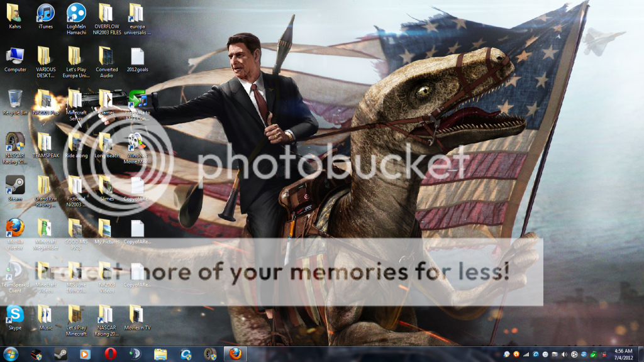Screen dimensions: 644x362
Task: Click the red X tray icon
Action: [603, 354]
